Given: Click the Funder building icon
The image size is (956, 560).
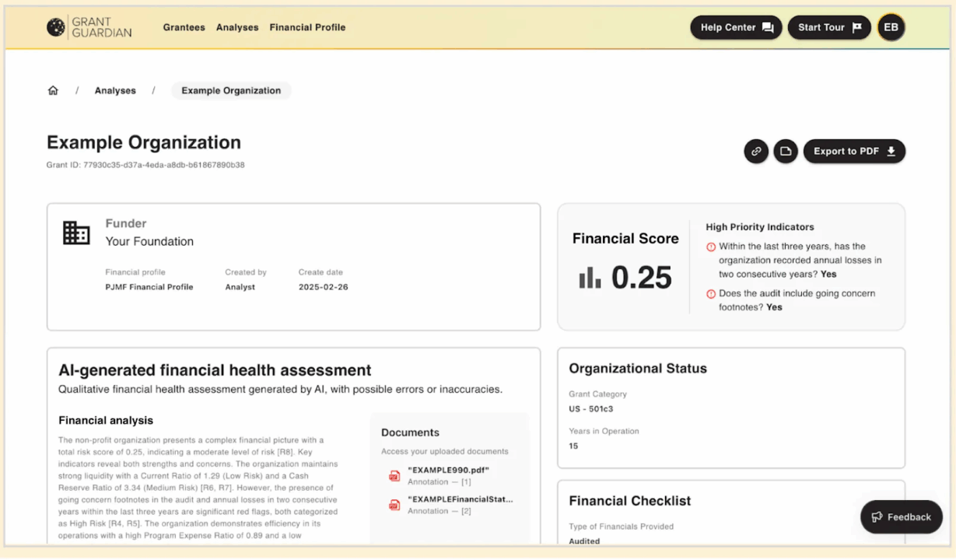Looking at the screenshot, I should [76, 233].
